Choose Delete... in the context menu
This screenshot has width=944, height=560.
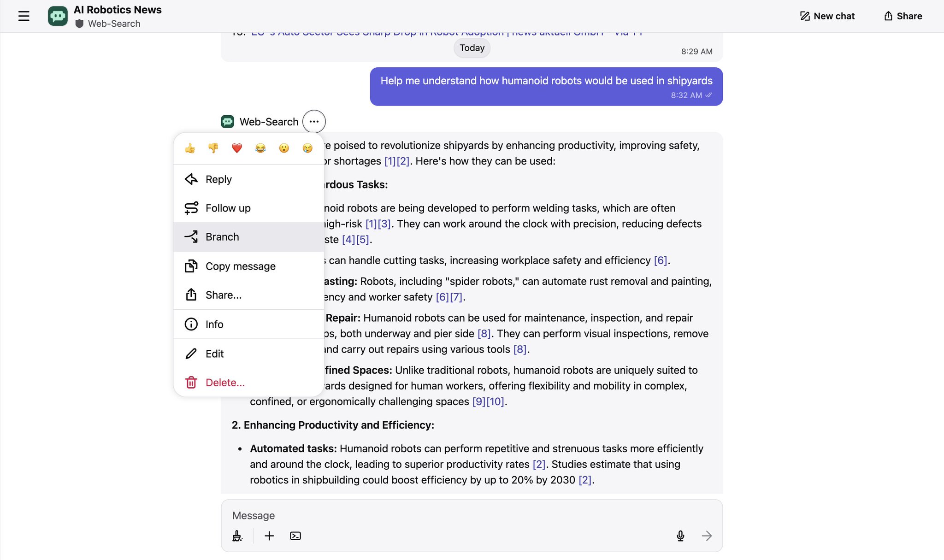[249, 383]
